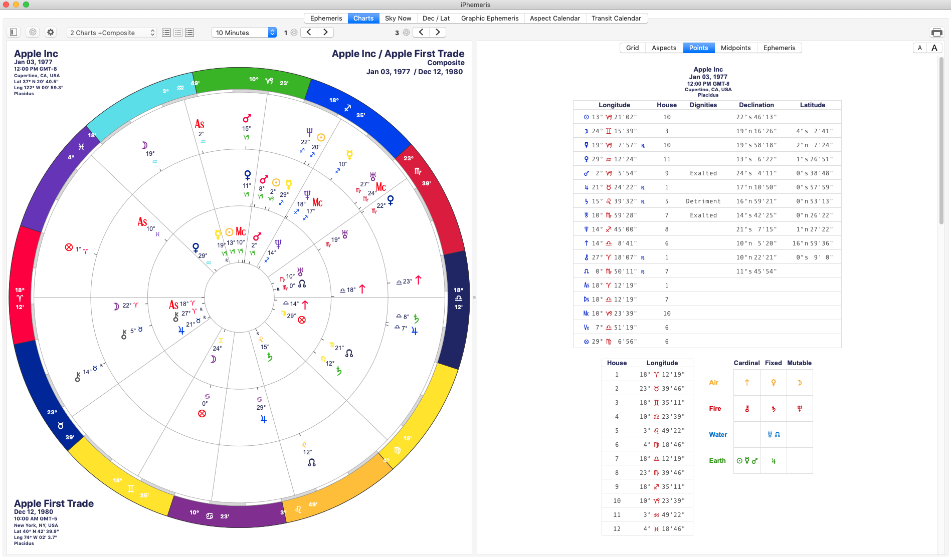Click the large A font size button
Viewport: 951px width, 560px height.
pos(934,48)
